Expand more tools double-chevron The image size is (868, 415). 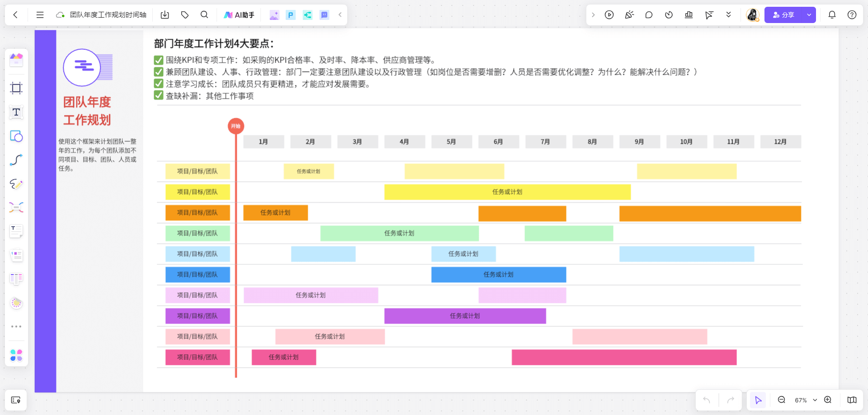point(728,15)
